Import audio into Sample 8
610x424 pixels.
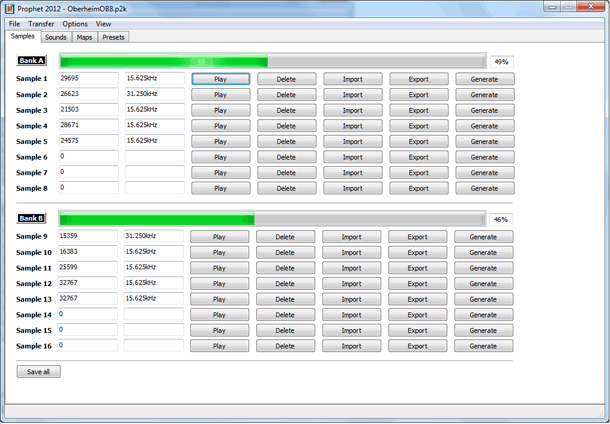(x=353, y=188)
